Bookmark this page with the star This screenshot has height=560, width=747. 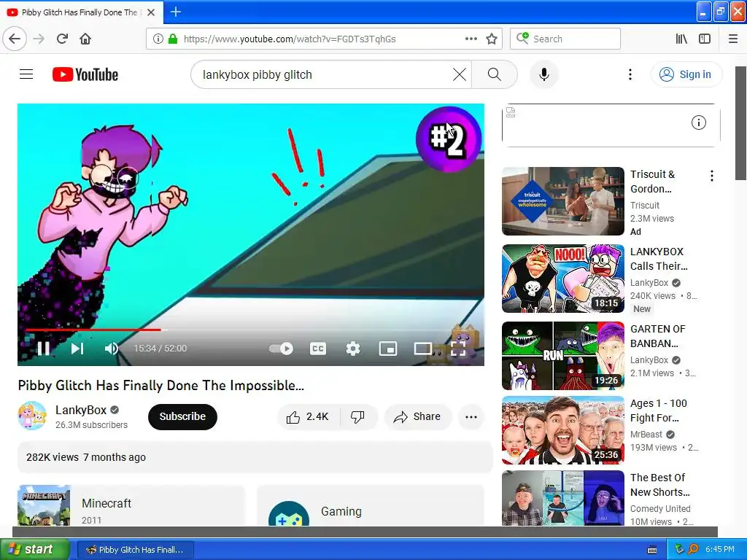tap(492, 39)
